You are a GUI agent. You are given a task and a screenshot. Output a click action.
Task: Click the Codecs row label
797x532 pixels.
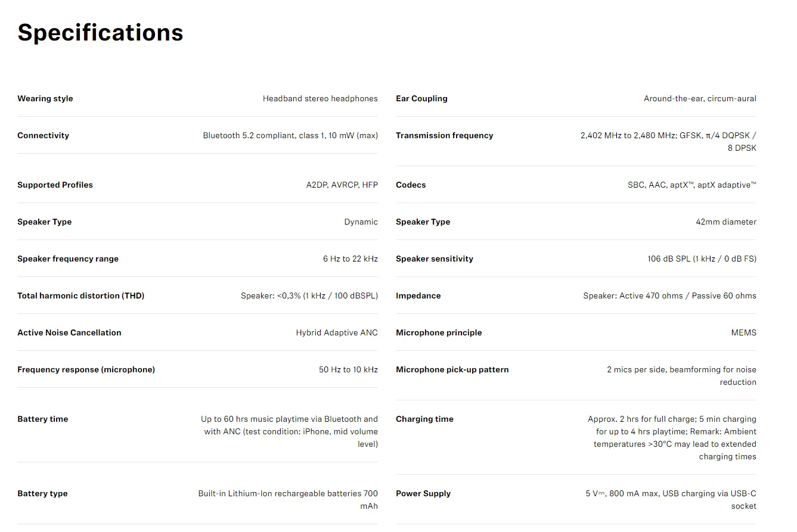411,185
